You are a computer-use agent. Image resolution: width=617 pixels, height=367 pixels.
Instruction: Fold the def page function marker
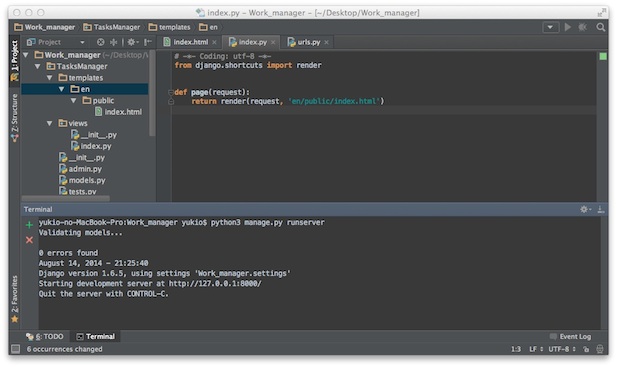tap(171, 93)
